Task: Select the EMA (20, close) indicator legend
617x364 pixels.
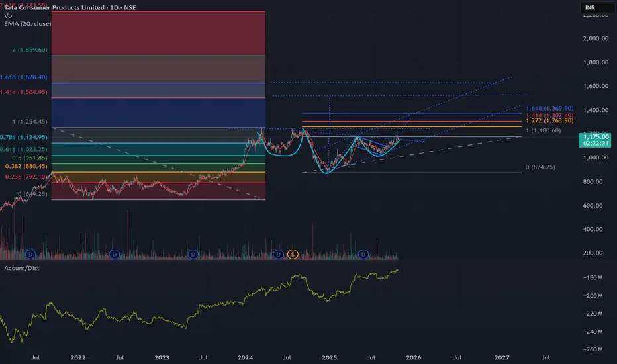Action: 28,24
